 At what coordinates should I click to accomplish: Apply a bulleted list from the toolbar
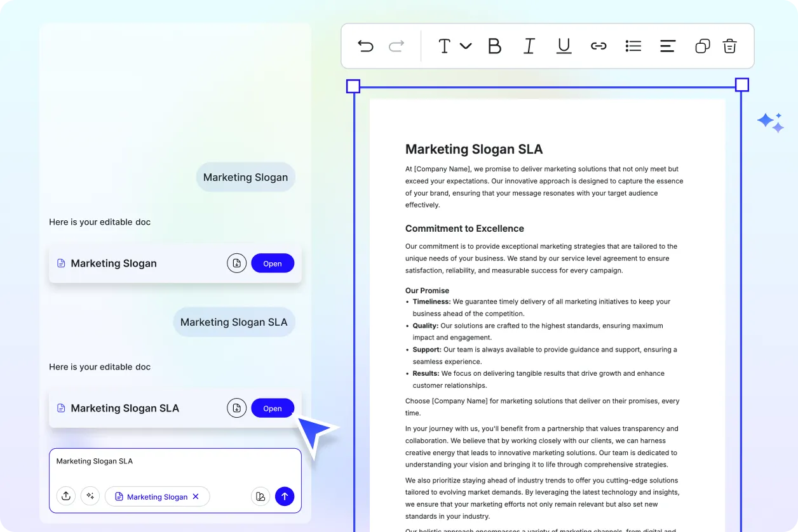click(633, 46)
